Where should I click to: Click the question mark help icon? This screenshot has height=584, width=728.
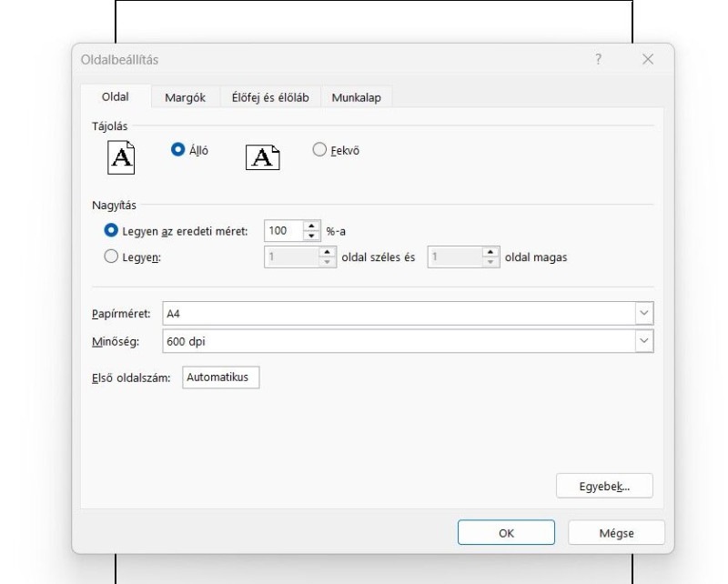[x=599, y=59]
